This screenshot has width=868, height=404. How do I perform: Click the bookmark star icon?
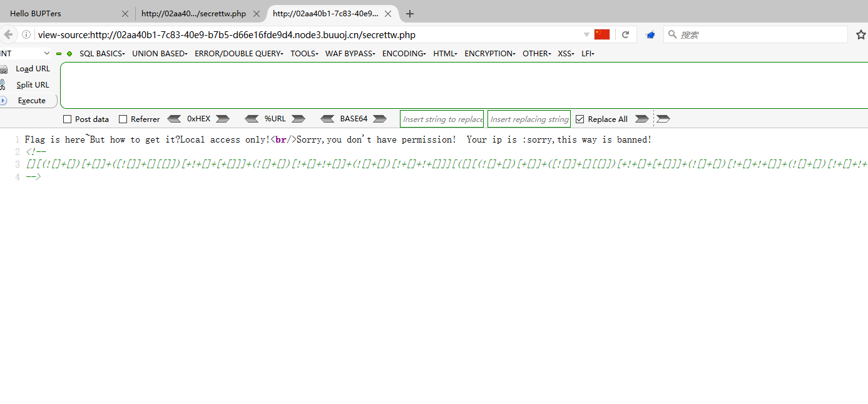860,35
